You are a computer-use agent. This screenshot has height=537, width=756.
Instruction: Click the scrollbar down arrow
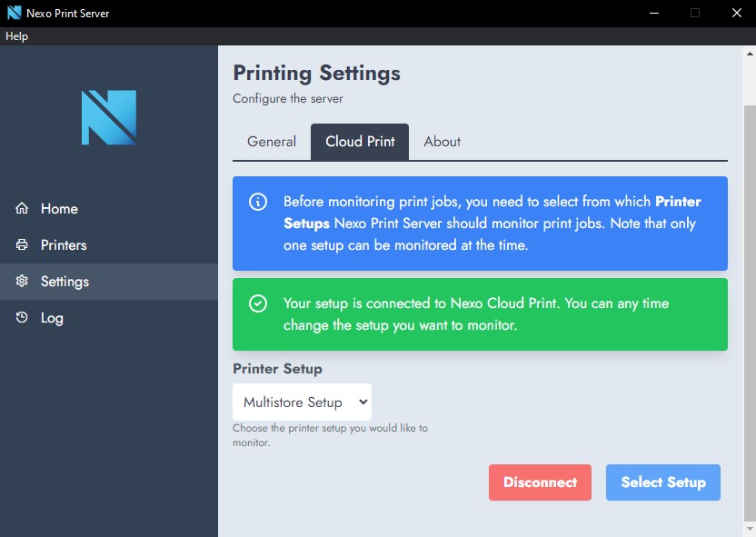pyautogui.click(x=750, y=530)
